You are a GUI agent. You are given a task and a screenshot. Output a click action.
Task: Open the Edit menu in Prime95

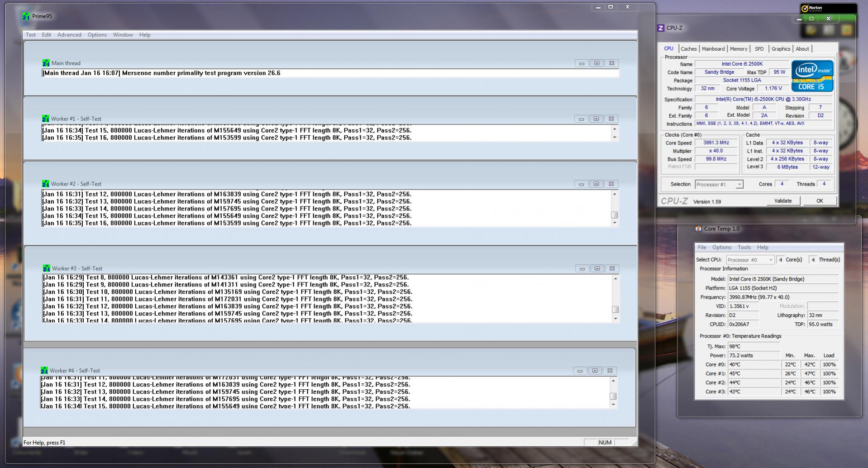47,35
